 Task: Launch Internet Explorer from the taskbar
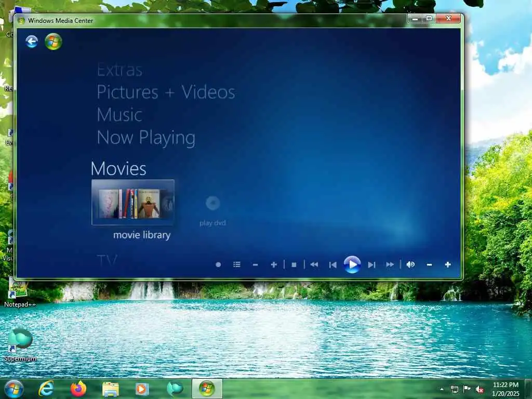click(46, 389)
